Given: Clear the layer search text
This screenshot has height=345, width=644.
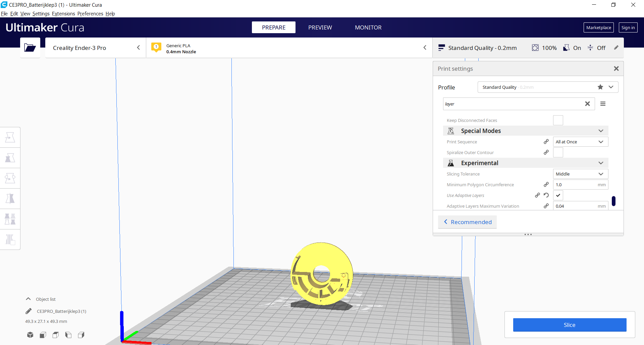Looking at the screenshot, I should [587, 104].
